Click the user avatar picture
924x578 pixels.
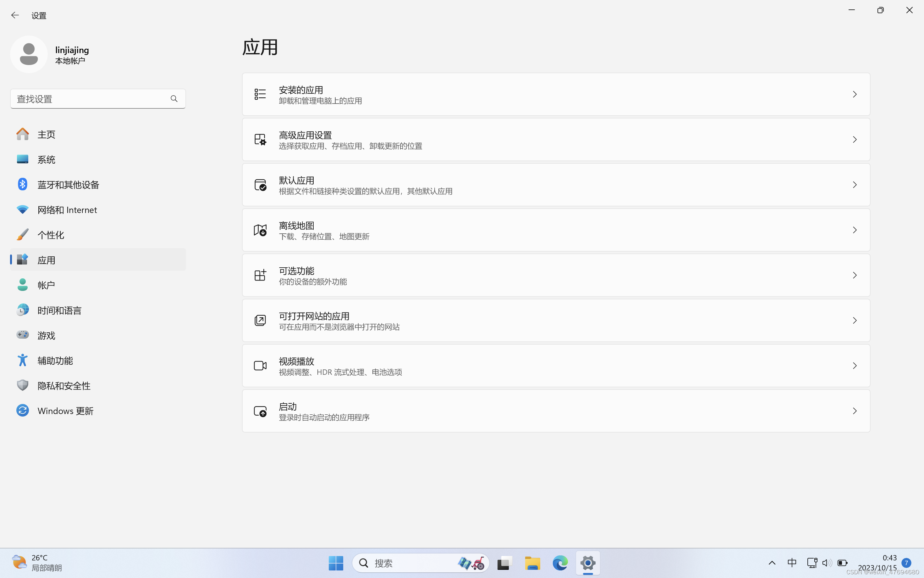coord(29,54)
